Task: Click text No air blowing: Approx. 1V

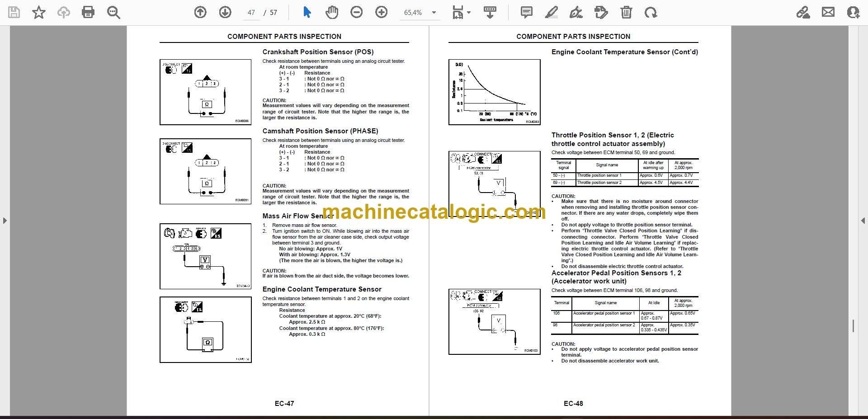Action: coord(311,249)
